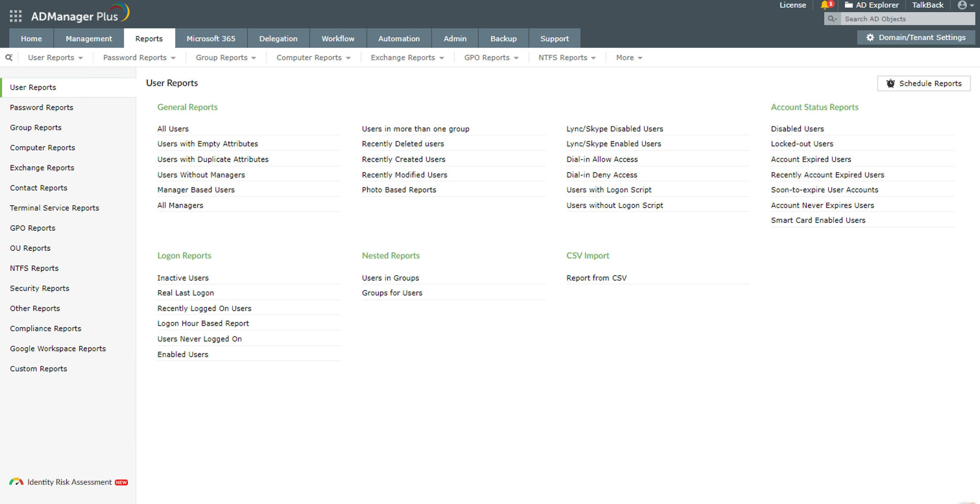Open the Inactive Users report
980x504 pixels.
click(183, 278)
